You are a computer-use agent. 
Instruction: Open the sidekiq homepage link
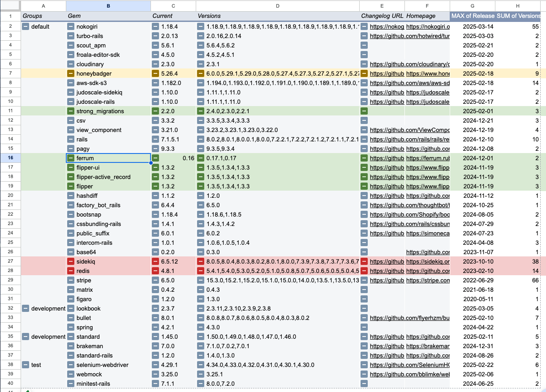click(x=428, y=262)
